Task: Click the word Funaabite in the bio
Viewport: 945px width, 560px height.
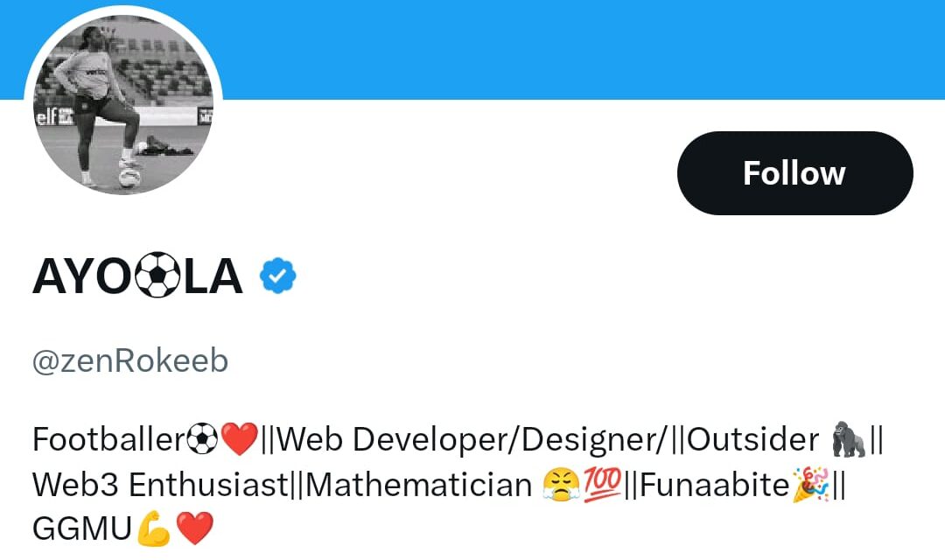Action: click(x=715, y=484)
